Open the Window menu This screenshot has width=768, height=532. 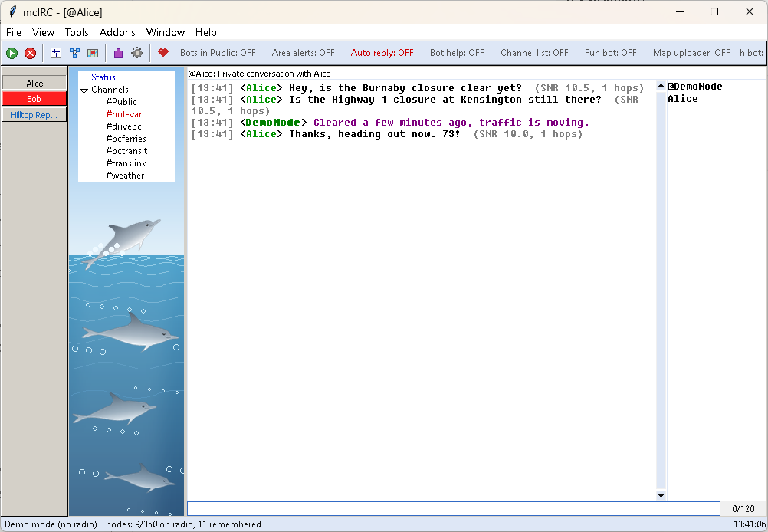point(166,32)
